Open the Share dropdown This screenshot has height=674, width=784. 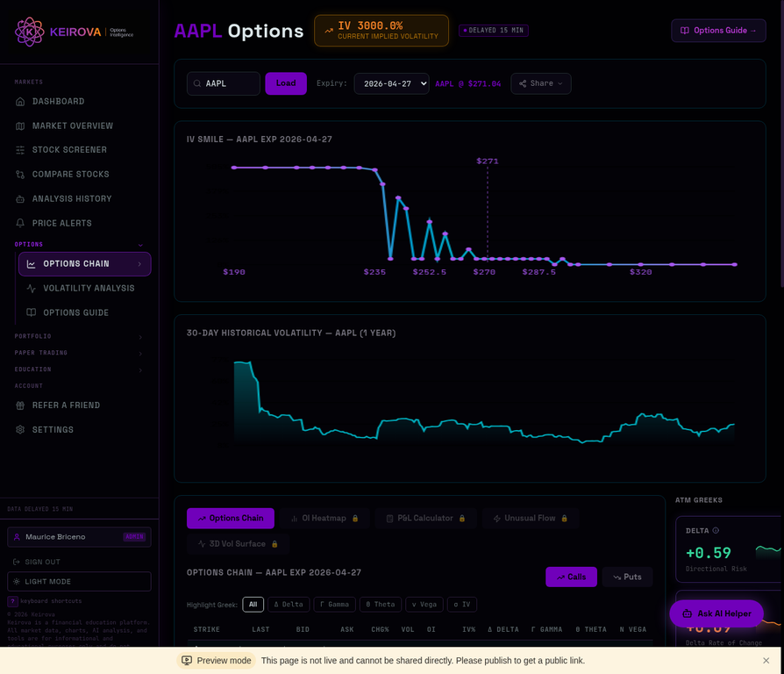pyautogui.click(x=541, y=83)
